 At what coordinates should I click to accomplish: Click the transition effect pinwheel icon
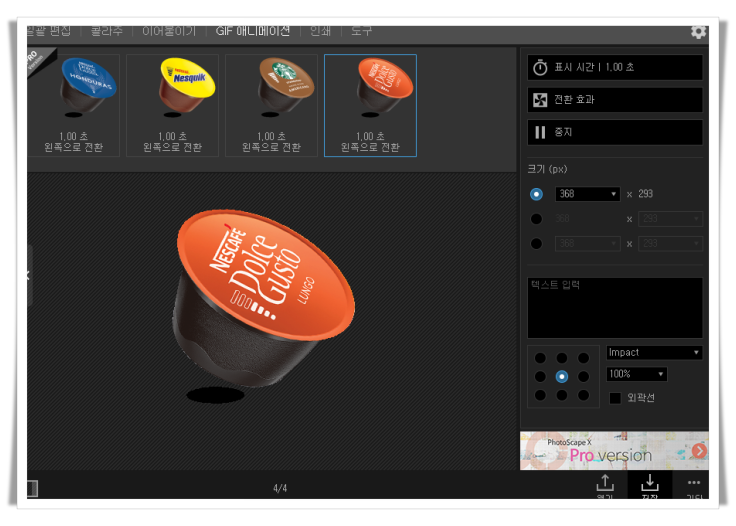(x=540, y=100)
